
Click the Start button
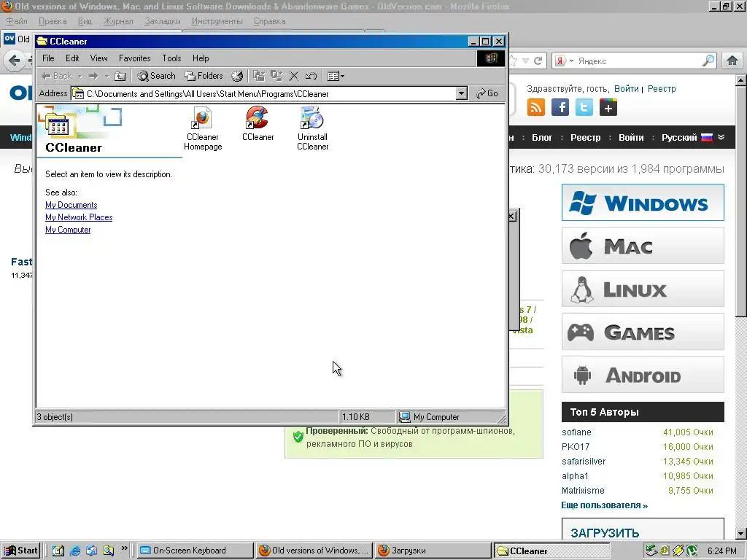click(21, 551)
